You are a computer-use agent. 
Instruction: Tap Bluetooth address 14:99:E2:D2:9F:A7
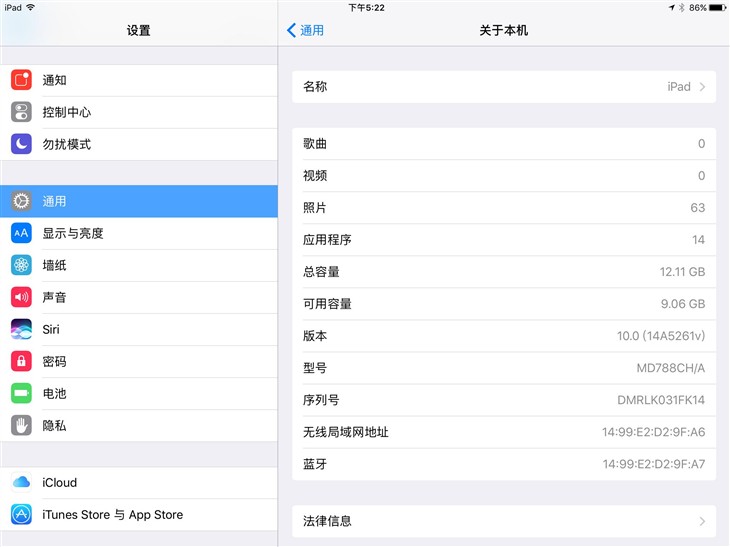(x=654, y=464)
